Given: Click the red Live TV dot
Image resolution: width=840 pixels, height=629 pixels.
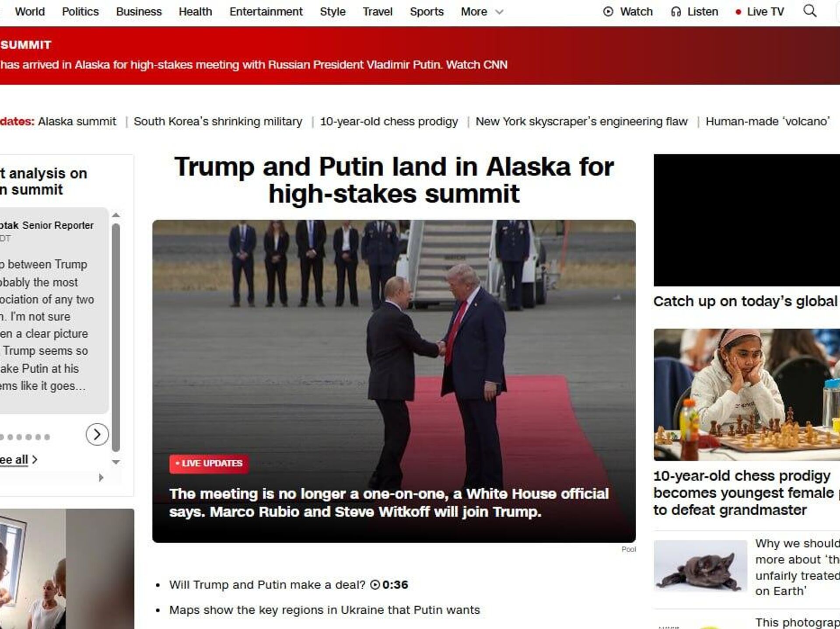Looking at the screenshot, I should click(x=738, y=12).
